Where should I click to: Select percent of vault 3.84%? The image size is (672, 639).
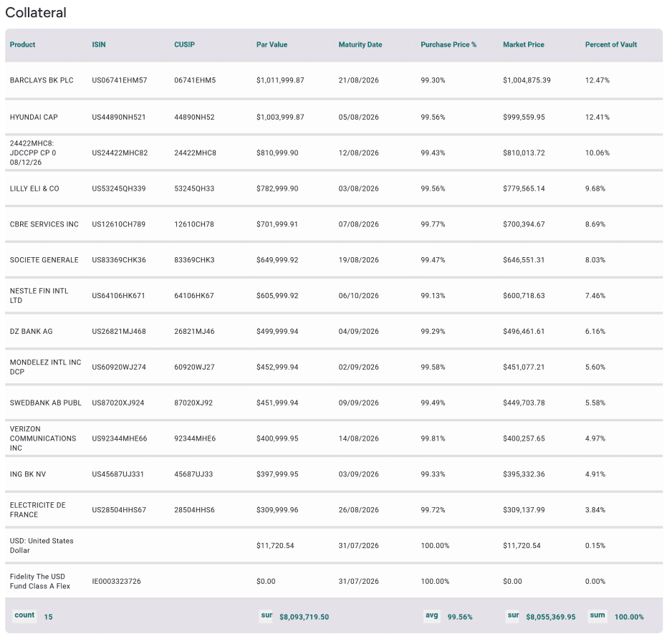pyautogui.click(x=595, y=510)
